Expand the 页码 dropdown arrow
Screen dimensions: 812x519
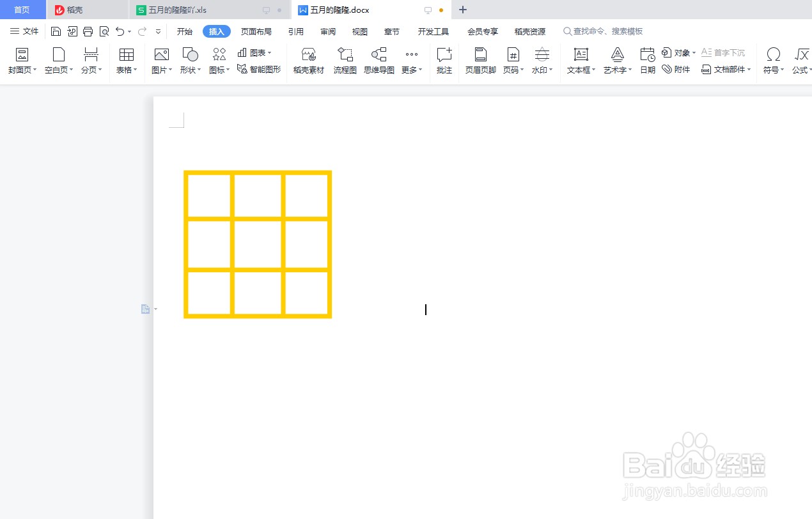(522, 70)
